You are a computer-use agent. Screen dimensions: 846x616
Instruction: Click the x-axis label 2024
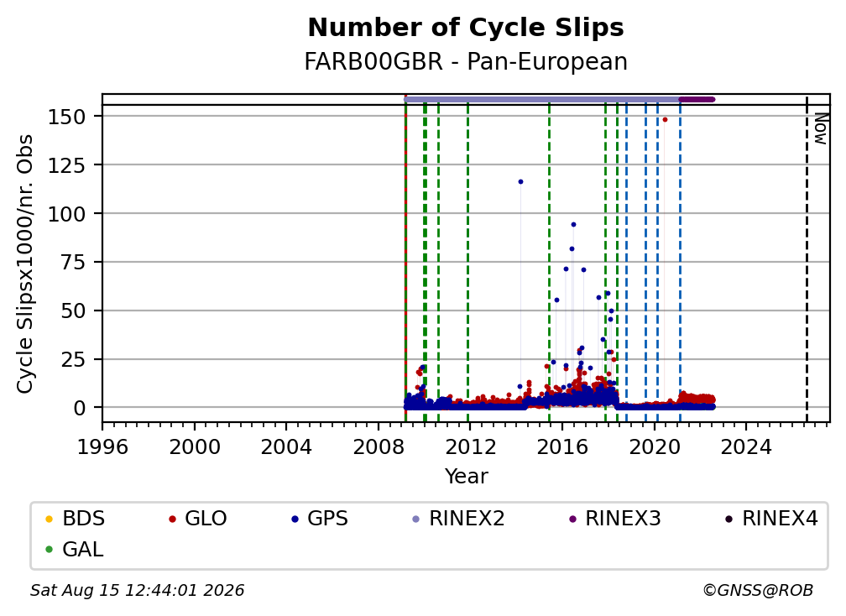pyautogui.click(x=746, y=447)
